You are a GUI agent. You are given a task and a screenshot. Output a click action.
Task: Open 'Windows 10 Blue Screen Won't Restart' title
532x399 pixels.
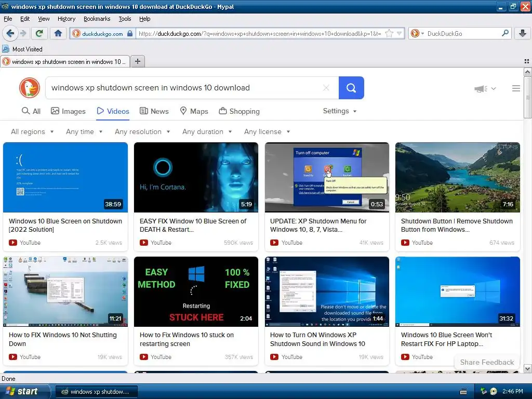tap(446, 339)
